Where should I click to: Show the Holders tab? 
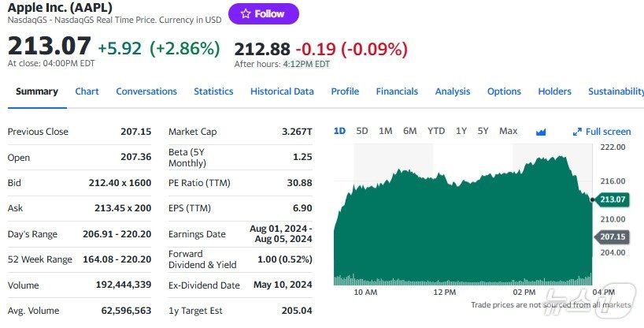click(554, 91)
